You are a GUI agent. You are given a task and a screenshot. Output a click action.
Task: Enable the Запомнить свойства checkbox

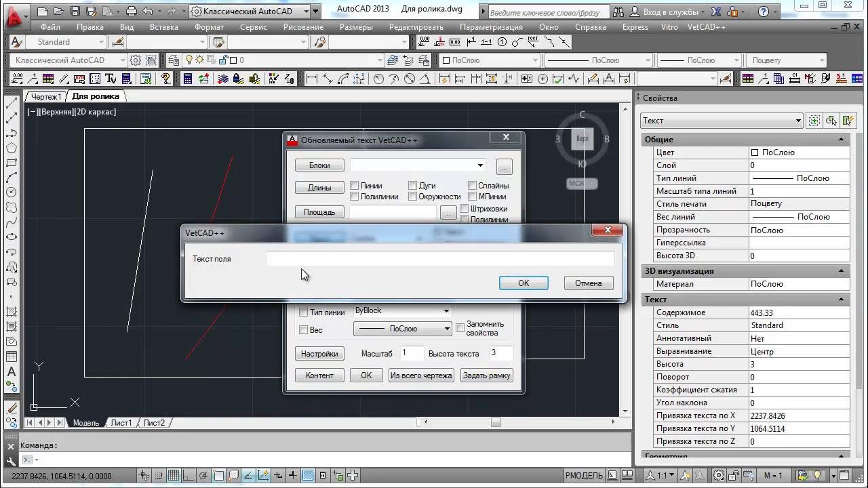[460, 328]
